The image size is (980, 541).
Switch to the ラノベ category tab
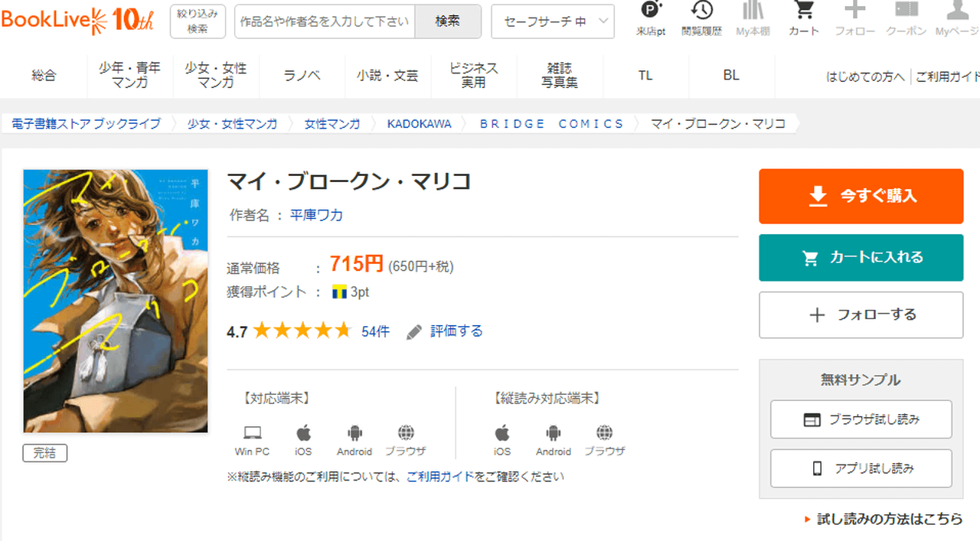click(302, 75)
